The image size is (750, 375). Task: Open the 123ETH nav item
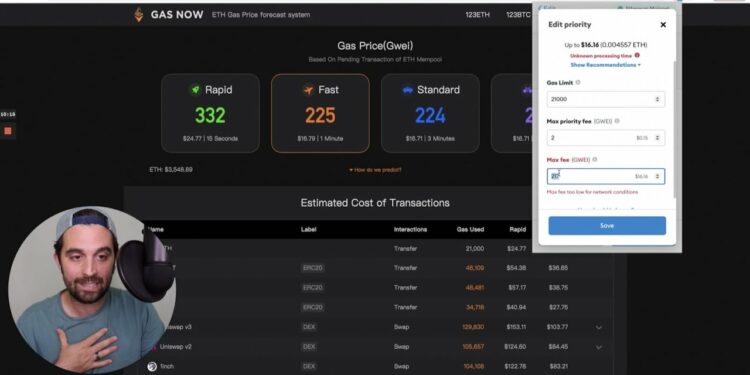[x=478, y=15]
